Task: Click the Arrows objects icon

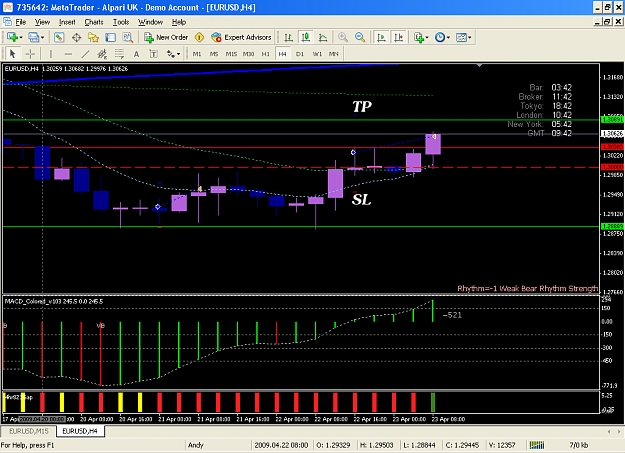Action: tap(171, 54)
